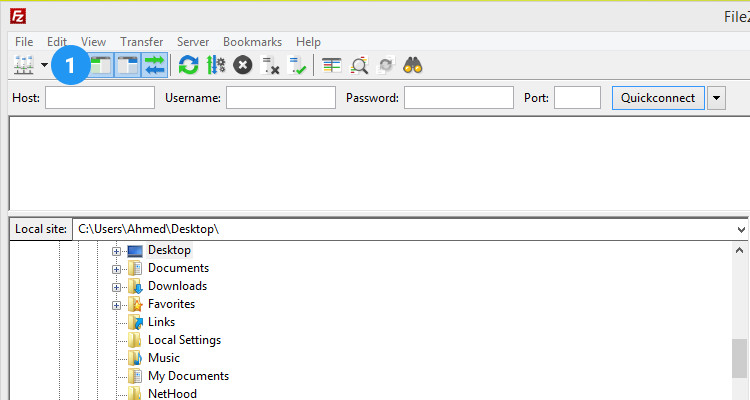Screen dimensions: 750x400
Task: Focus the Port input field
Action: point(577,98)
